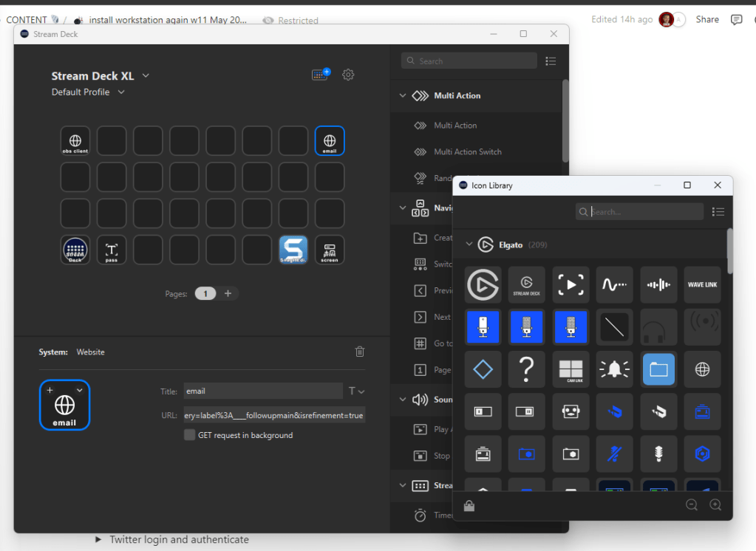Expand 'Twitter login and authenticate' toggle

click(98, 539)
